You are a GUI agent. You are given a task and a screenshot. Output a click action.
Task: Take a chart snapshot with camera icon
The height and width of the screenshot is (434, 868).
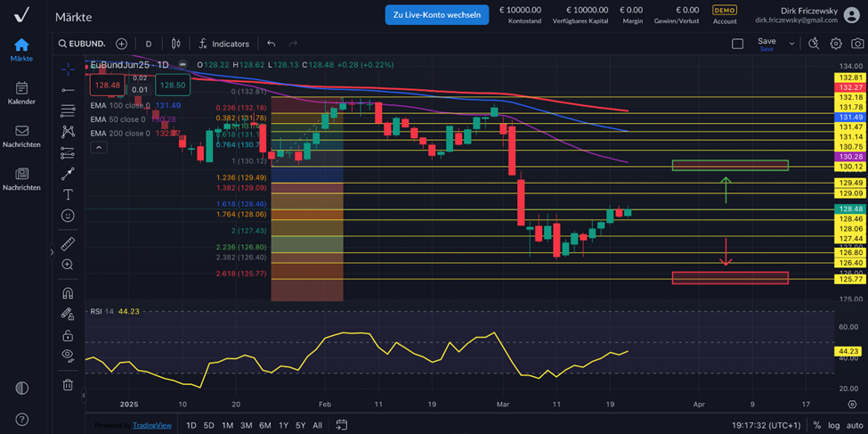[857, 44]
